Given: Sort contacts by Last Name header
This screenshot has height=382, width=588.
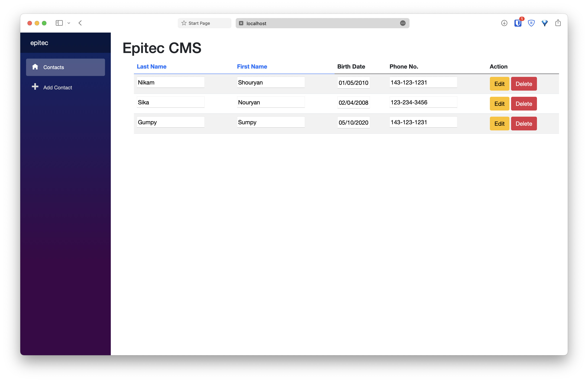Looking at the screenshot, I should point(152,67).
